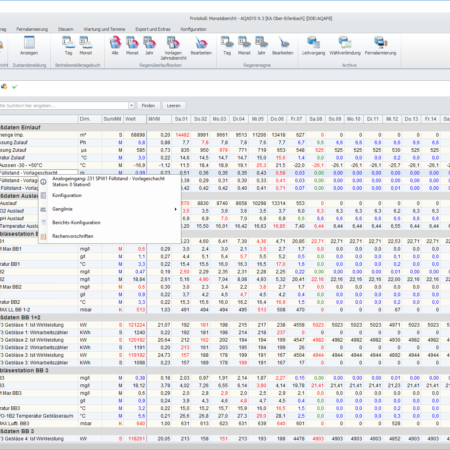Select the Wert cell 68898
This screenshot has height=450, width=450.
tap(135, 135)
